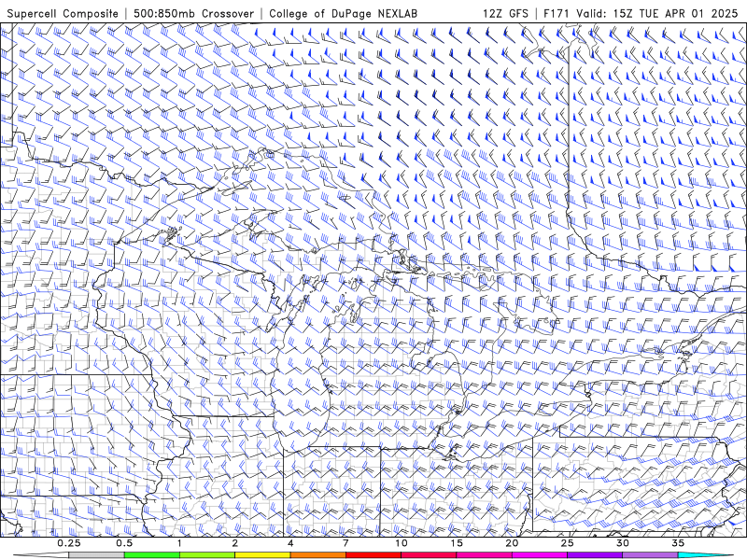Click the legend value 2
The height and width of the screenshot is (560, 747).
(235, 543)
